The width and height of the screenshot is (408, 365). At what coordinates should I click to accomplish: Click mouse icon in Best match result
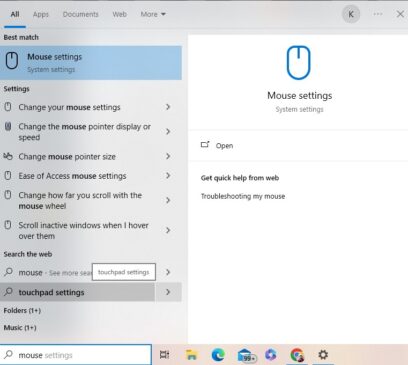[12, 61]
